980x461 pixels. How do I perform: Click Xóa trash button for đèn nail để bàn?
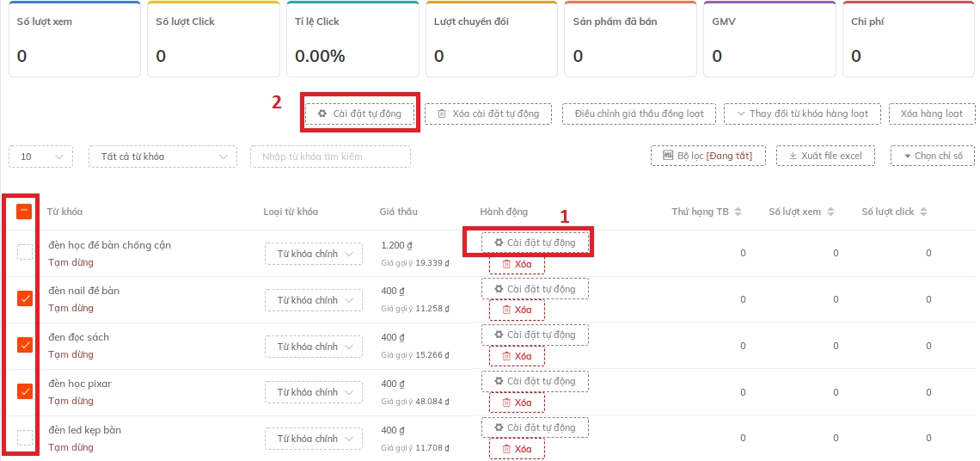[x=517, y=310]
